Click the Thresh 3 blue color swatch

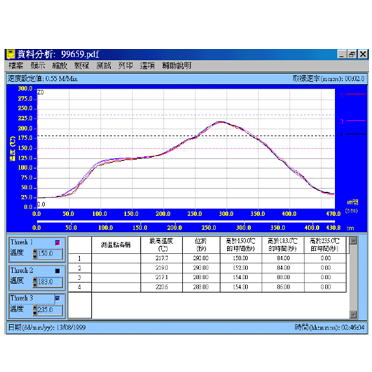(57, 298)
